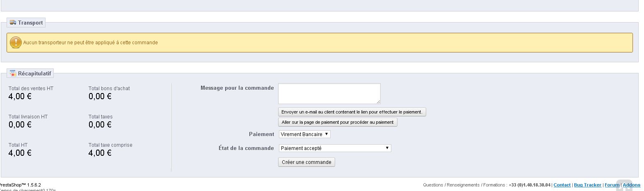Send the payment link e-mail to the client
The width and height of the screenshot is (644, 191).
pos(352,112)
